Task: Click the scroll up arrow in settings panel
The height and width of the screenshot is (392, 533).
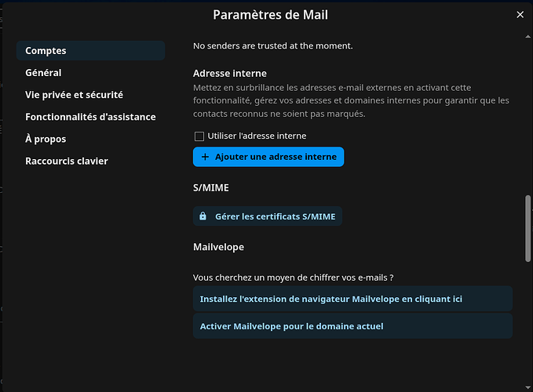Action: 528,36
